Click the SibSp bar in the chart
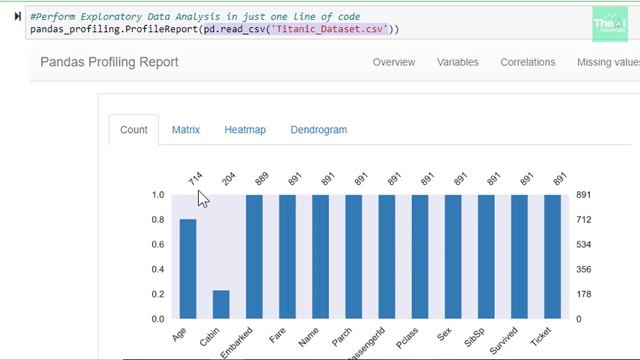The image size is (640, 360). (486, 257)
